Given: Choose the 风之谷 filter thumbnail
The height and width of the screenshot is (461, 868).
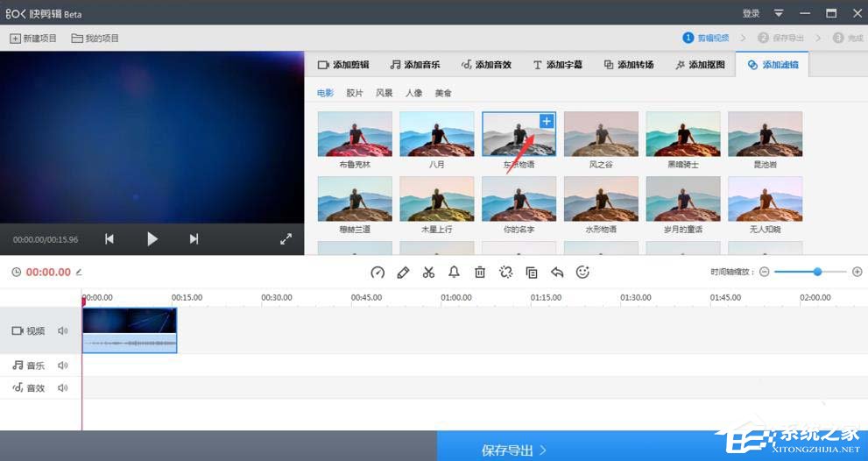Looking at the screenshot, I should click(x=601, y=133).
